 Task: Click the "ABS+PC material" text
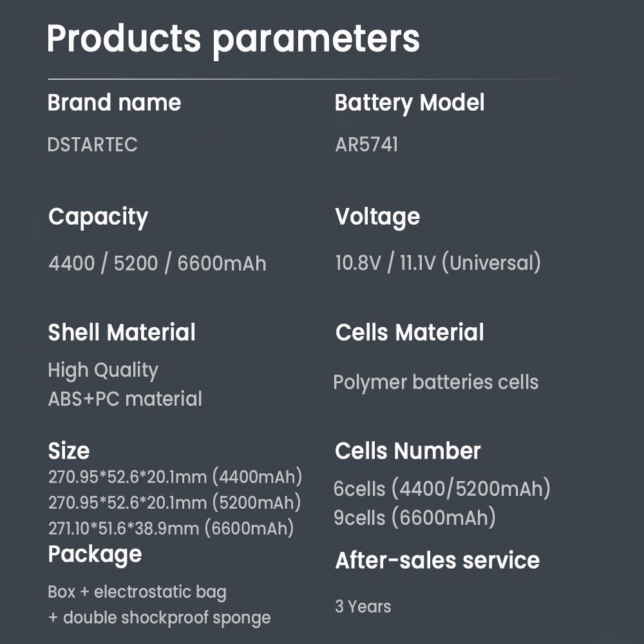pyautogui.click(x=125, y=399)
